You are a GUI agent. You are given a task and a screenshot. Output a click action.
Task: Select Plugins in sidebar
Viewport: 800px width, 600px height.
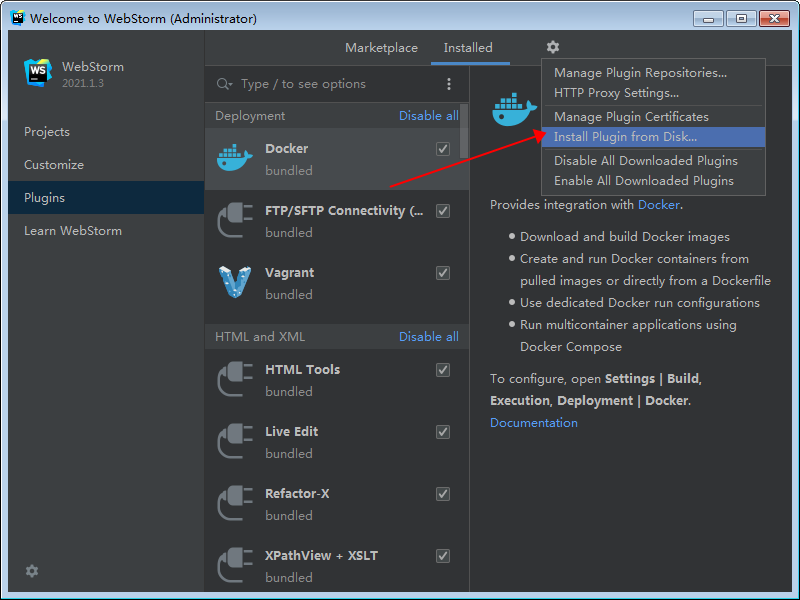(106, 197)
